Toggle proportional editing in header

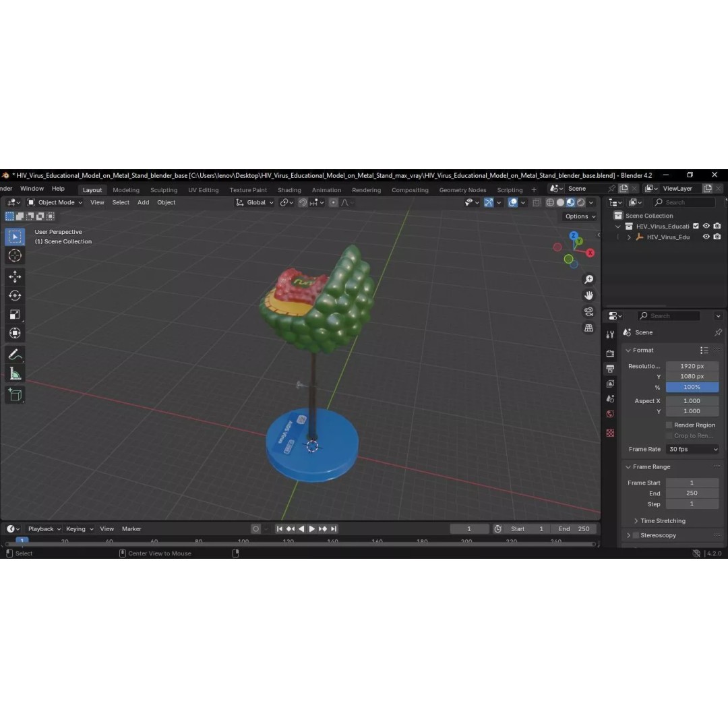[334, 202]
